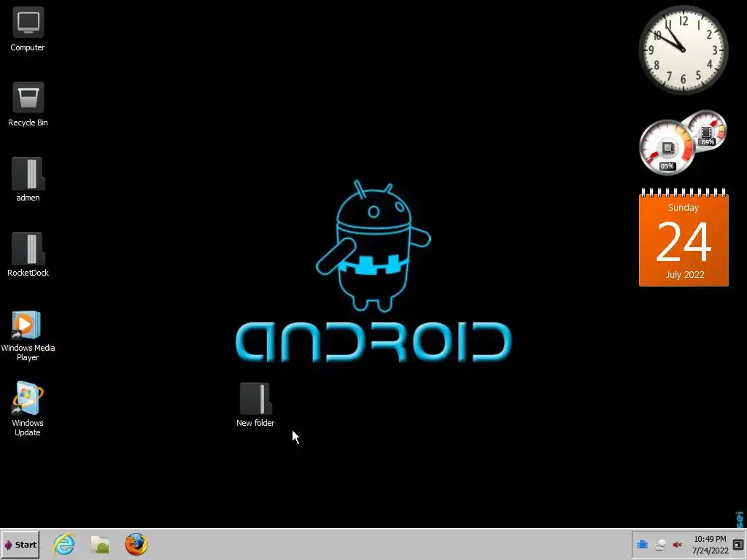This screenshot has height=560, width=747.
Task: Launch Firefox from the taskbar
Action: click(136, 544)
